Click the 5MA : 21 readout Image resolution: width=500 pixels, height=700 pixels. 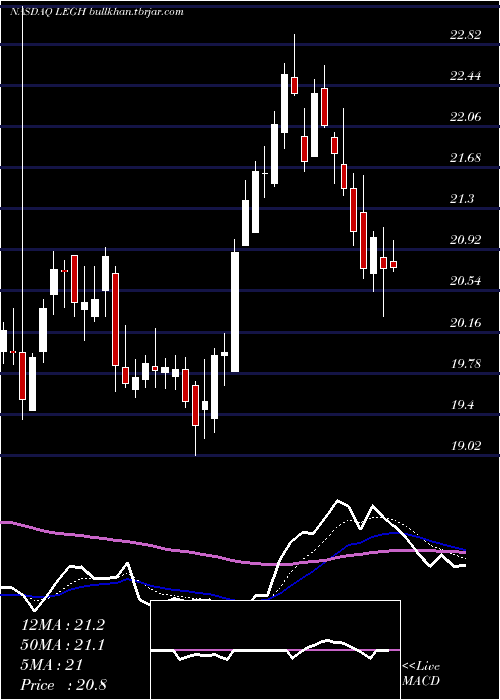pos(52,665)
